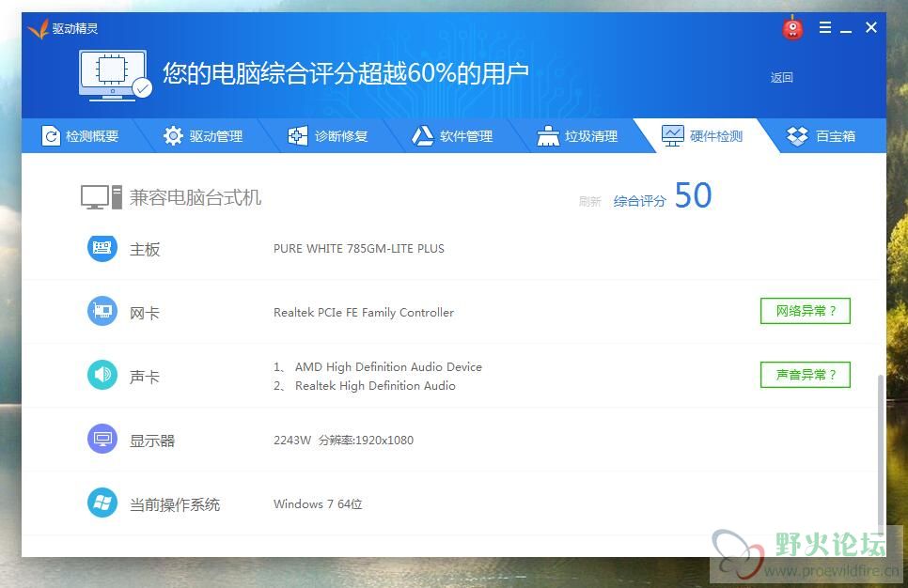
Task: Click the red robot mascot icon
Action: 792,28
